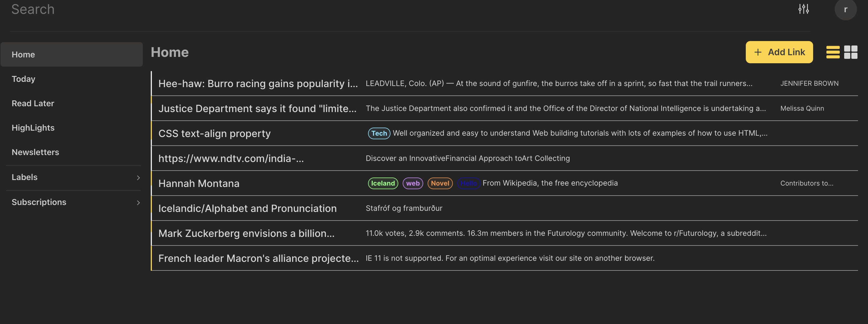Click the purple web label tag
The image size is (868, 324).
412,183
